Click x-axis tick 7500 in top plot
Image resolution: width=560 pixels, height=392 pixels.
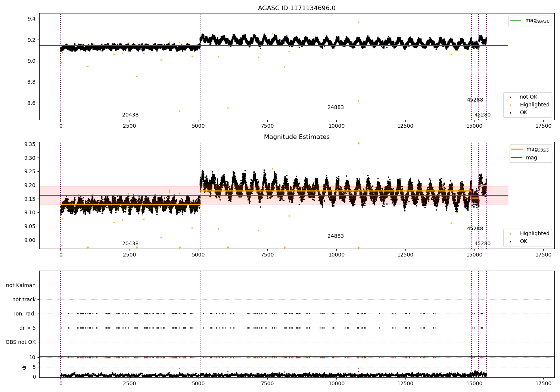pyautogui.click(x=267, y=126)
